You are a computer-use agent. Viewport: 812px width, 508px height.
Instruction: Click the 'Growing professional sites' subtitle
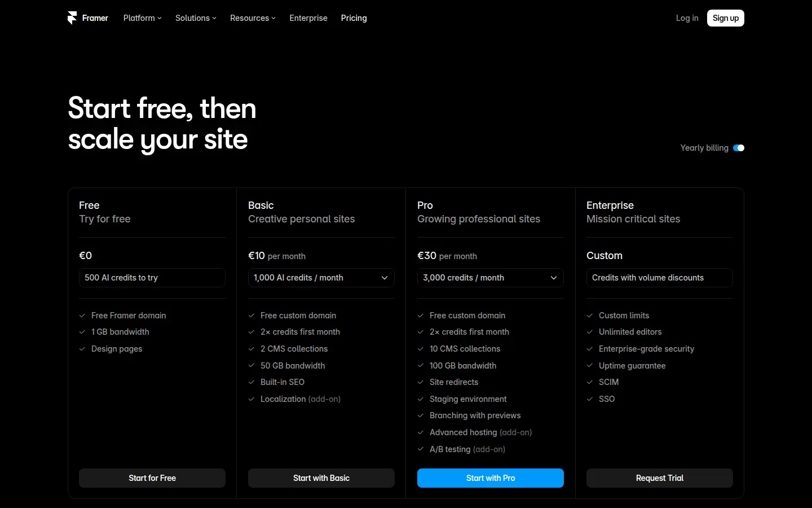[479, 219]
